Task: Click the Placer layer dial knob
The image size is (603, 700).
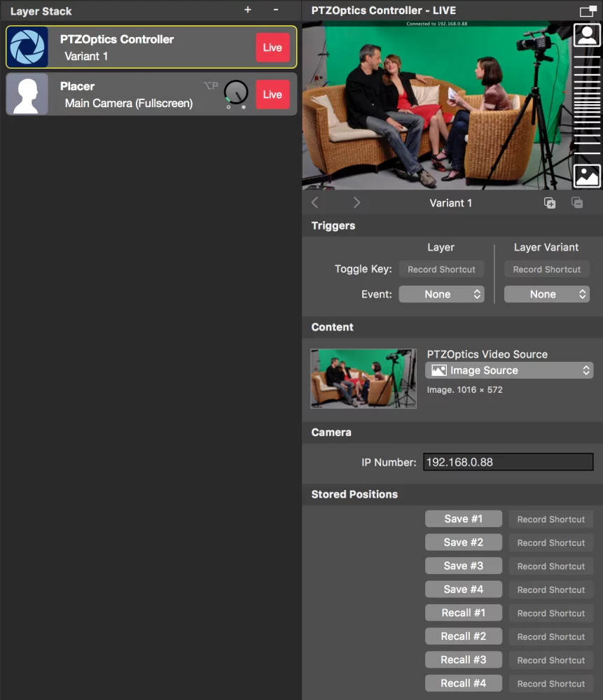Action: tap(236, 92)
